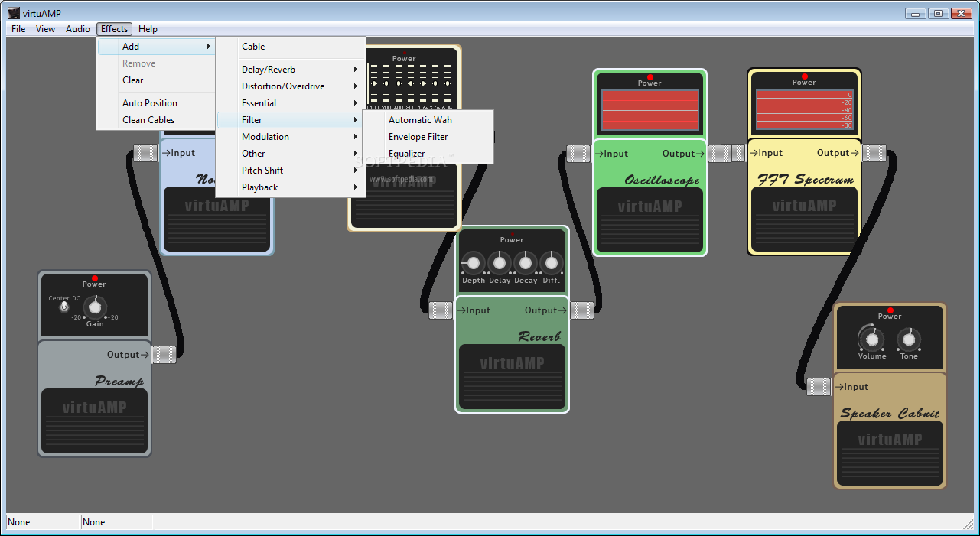This screenshot has height=536, width=980.
Task: Expand the Filter submenu
Action: (291, 120)
